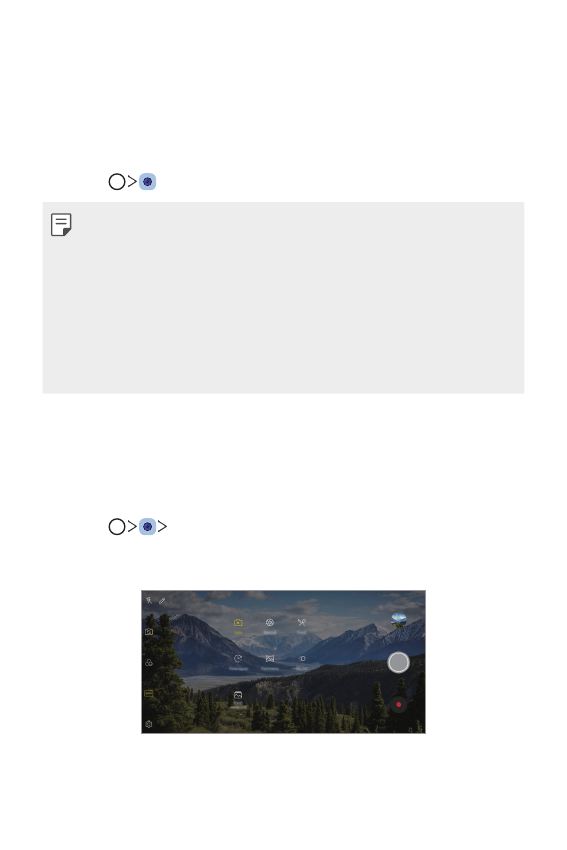Tap the round shutter button
The image size is (567, 850).
398,662
